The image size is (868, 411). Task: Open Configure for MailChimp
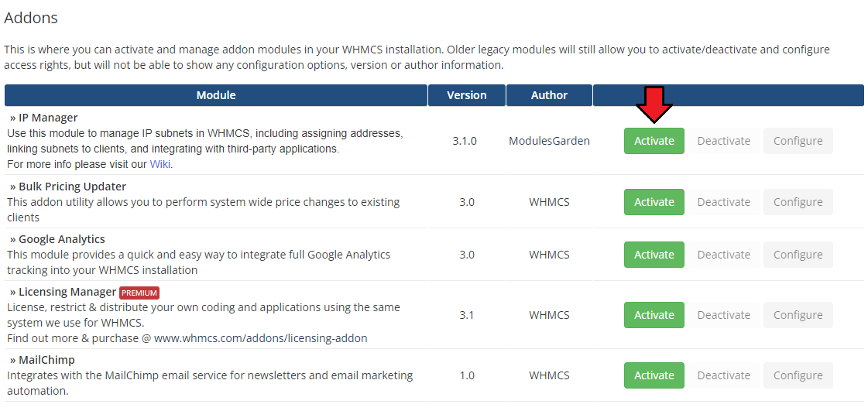[798, 375]
